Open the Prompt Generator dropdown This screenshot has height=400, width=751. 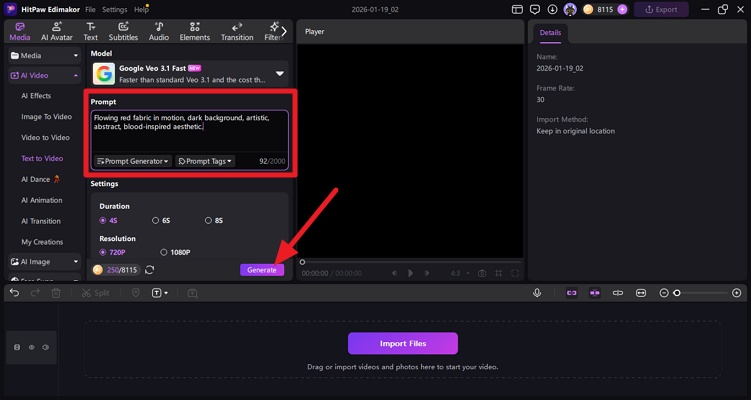(x=133, y=161)
